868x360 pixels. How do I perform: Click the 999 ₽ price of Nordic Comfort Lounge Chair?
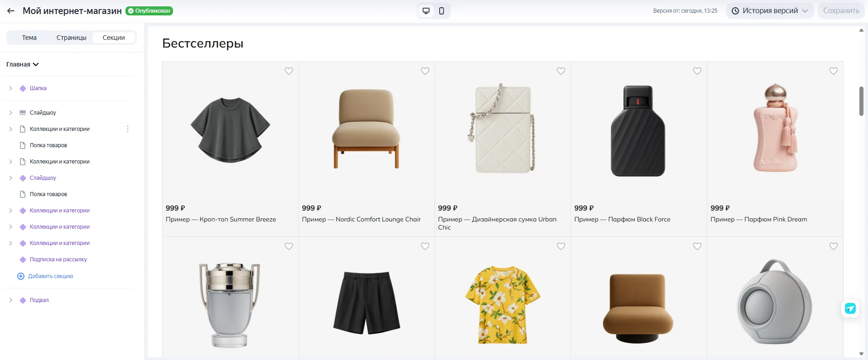tap(312, 208)
